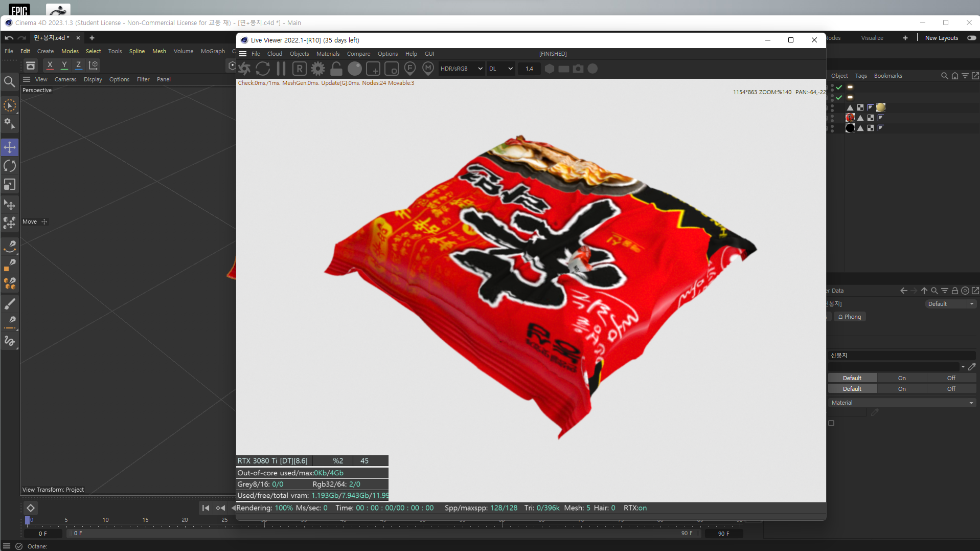Image resolution: width=980 pixels, height=551 pixels.
Task: Click the search magnifier at left toolbar top
Action: click(9, 81)
